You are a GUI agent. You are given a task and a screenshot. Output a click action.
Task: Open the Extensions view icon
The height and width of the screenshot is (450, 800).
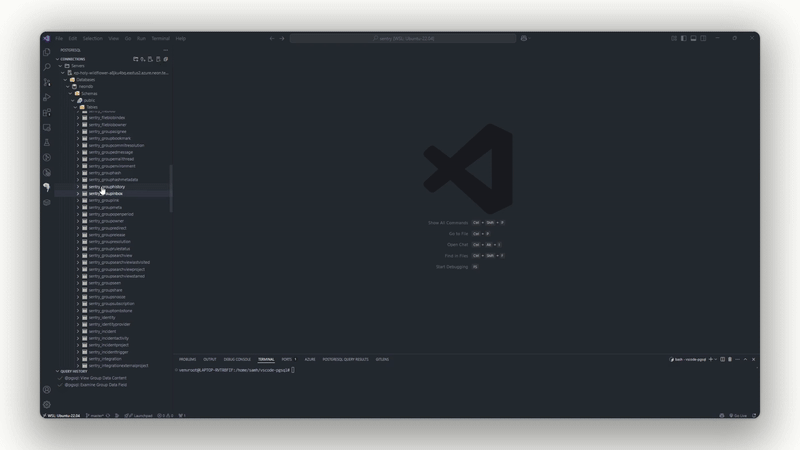click(47, 112)
